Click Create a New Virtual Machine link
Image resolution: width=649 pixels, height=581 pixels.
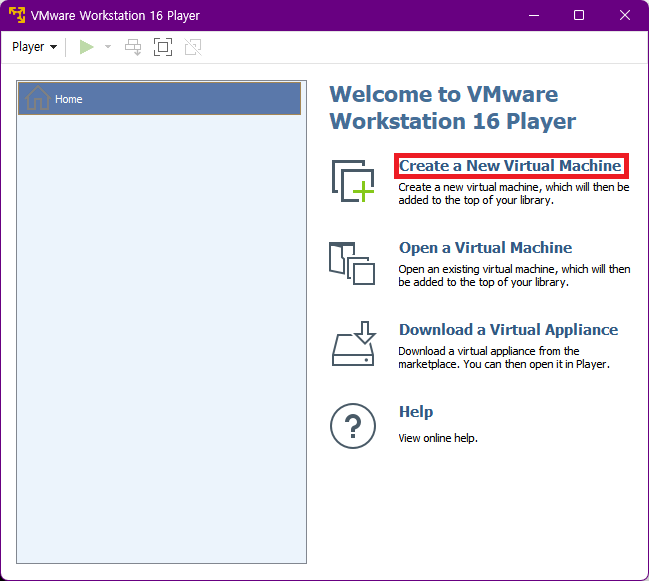click(x=510, y=166)
